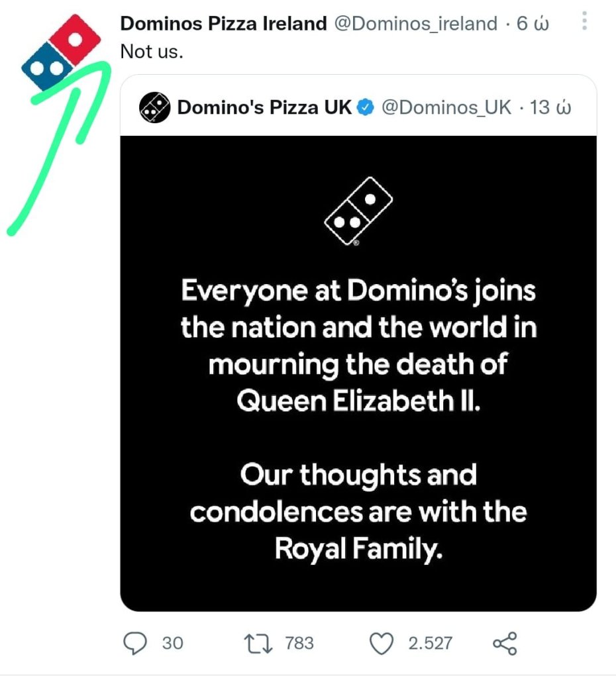The height and width of the screenshot is (680, 616).
Task: Click the 6-hour timestamp on the tweet
Action: click(x=533, y=24)
